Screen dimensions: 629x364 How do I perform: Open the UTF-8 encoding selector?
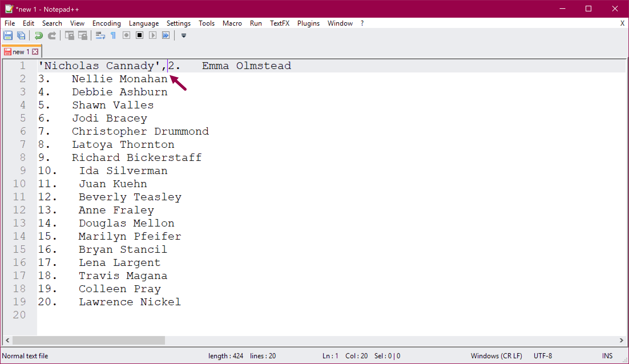point(543,356)
